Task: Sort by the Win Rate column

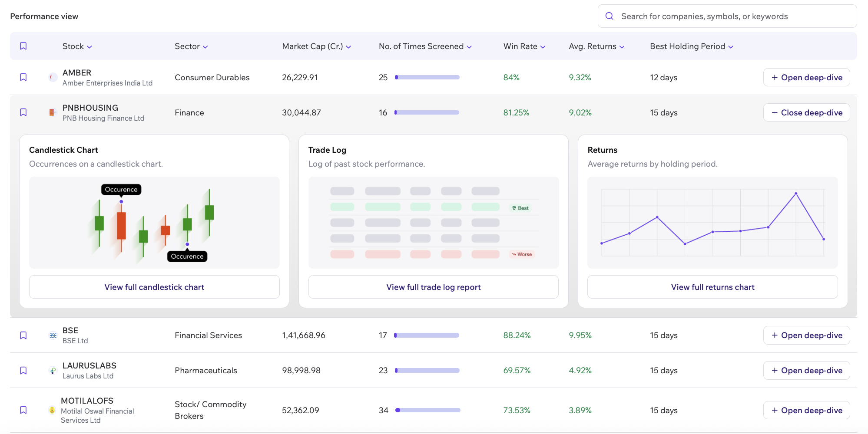Action: coord(524,46)
